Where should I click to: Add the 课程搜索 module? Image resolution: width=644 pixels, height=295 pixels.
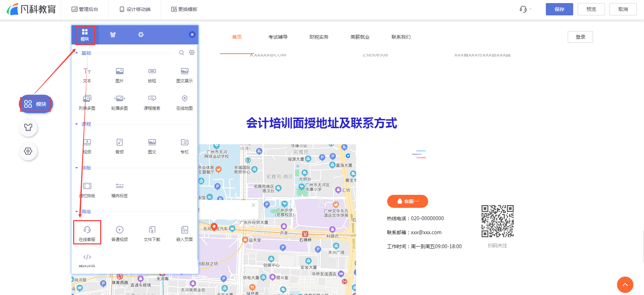152,103
